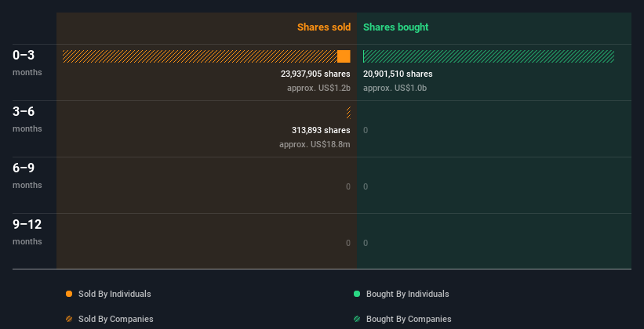Image resolution: width=644 pixels, height=329 pixels.
Task: Click the Sold By Individuals orange legend dot
Action: [x=69, y=294]
